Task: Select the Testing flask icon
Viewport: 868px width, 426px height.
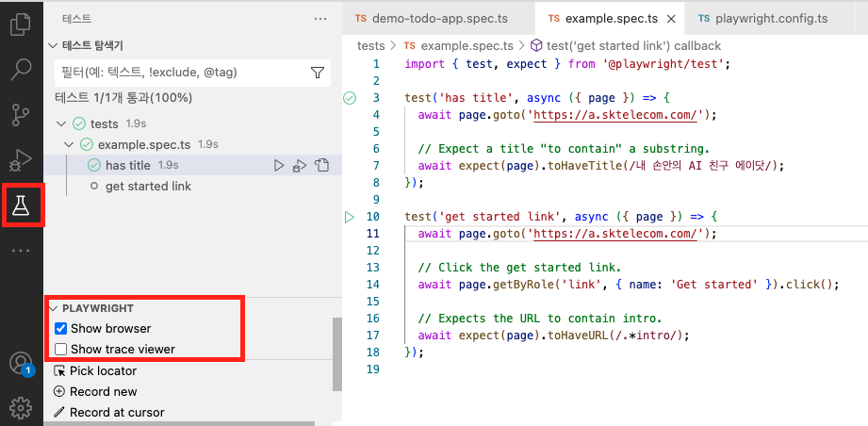Action: [x=21, y=205]
